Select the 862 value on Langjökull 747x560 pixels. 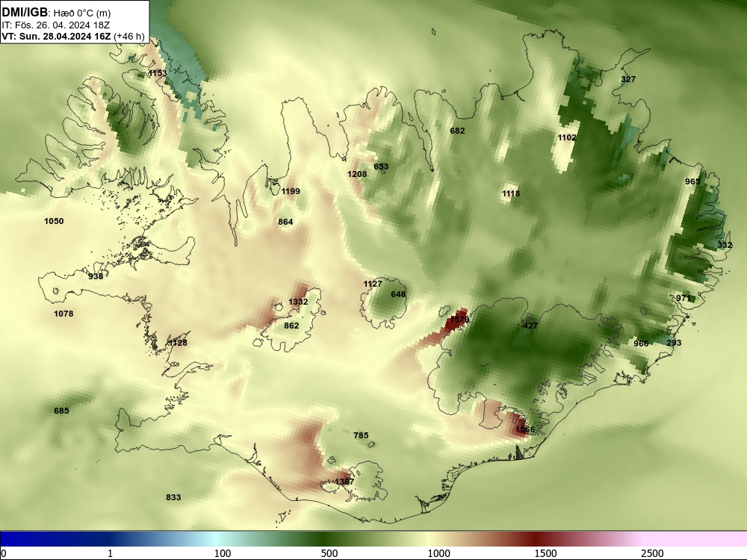[291, 326]
